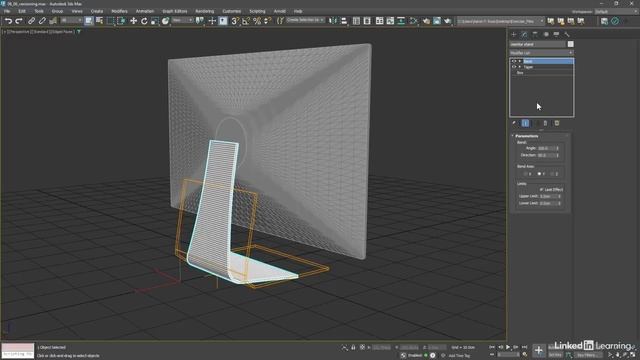Toggle Select and Manipulate tool
This screenshot has height=360, width=640.
coord(212,21)
